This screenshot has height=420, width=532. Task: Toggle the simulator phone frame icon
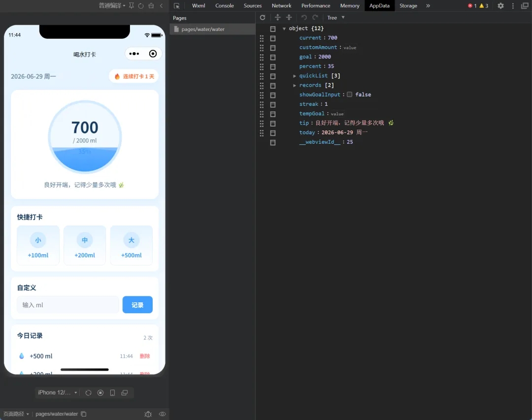112,393
